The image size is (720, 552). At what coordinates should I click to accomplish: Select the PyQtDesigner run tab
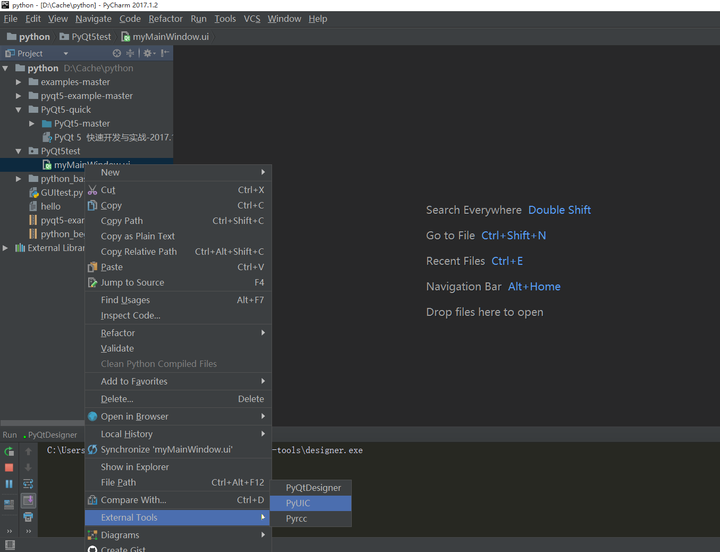click(x=50, y=435)
